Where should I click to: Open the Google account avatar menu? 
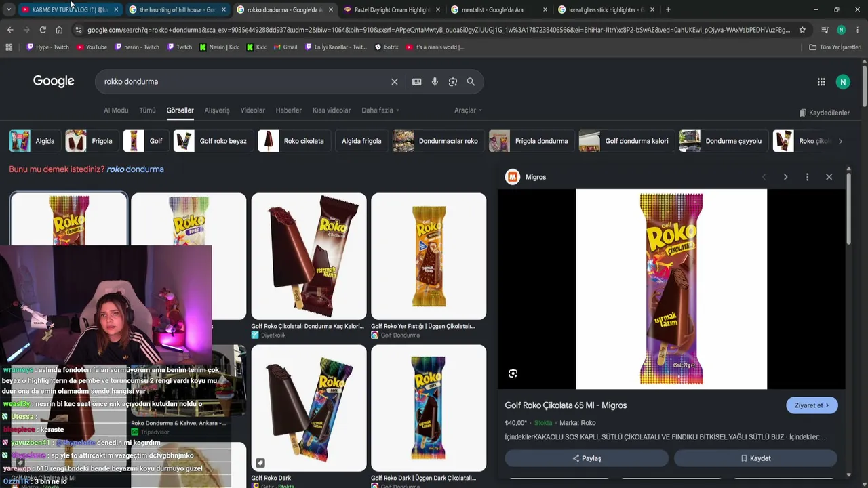843,82
